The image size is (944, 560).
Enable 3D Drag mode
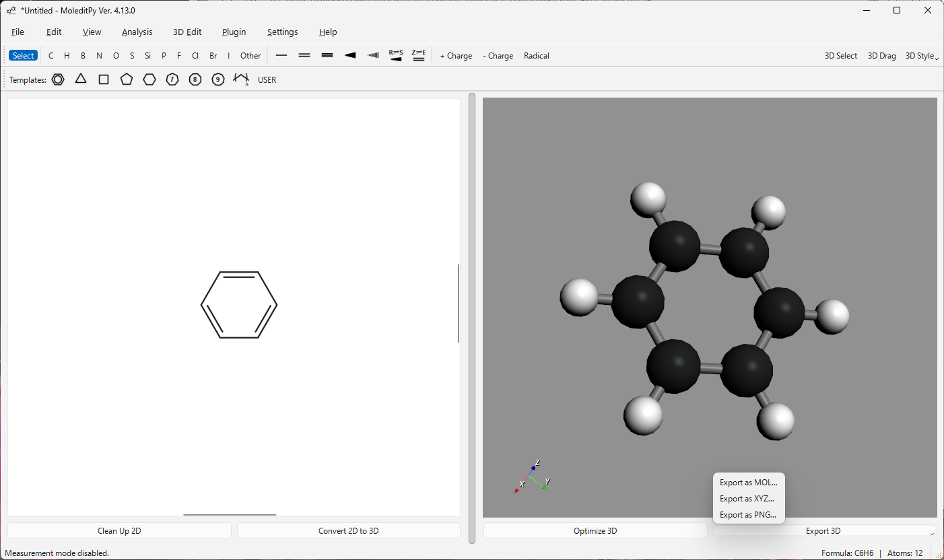tap(882, 56)
